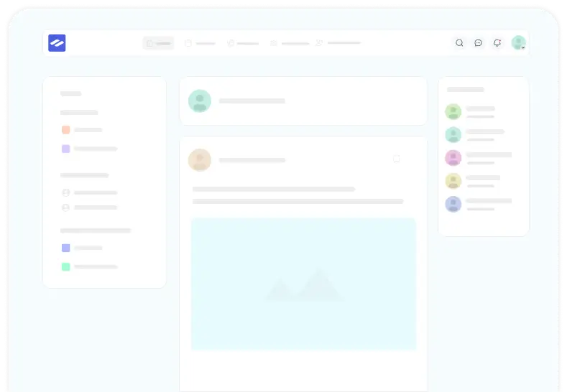Select the green avatar in right panel

453,112
